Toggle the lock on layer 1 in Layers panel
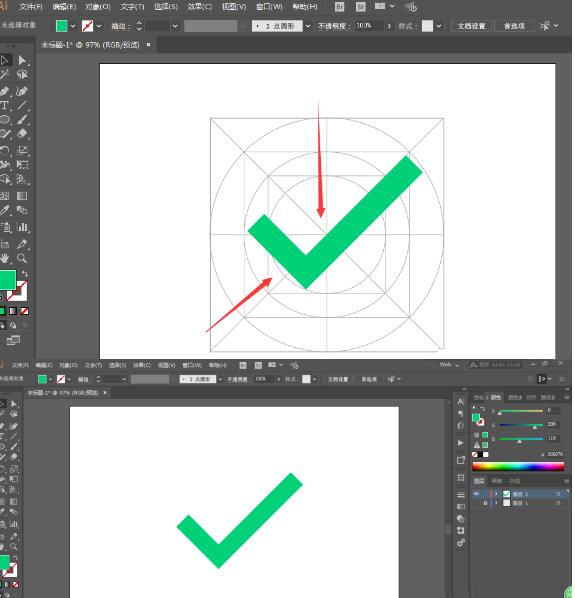The height and width of the screenshot is (598, 575). 485,503
